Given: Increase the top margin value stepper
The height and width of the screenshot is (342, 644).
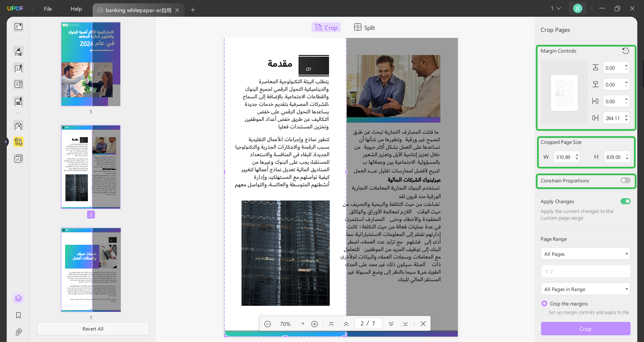Looking at the screenshot, I should click(x=626, y=66).
